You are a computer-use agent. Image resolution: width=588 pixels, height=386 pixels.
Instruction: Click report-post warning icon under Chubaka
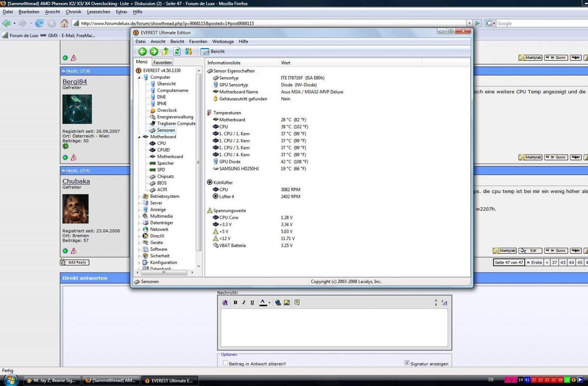[74, 251]
